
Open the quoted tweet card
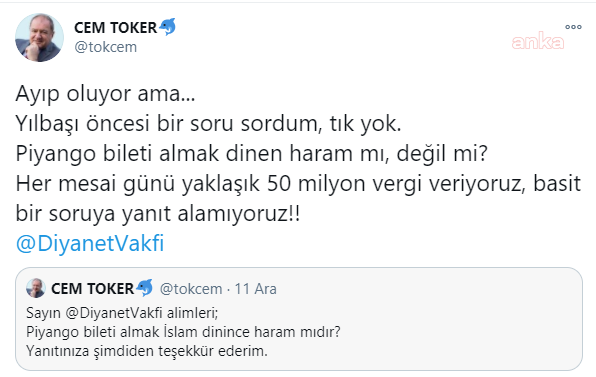pos(299,319)
